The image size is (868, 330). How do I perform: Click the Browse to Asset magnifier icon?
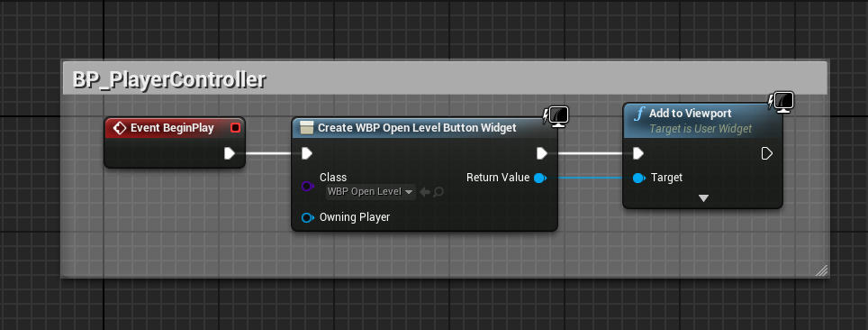click(439, 192)
